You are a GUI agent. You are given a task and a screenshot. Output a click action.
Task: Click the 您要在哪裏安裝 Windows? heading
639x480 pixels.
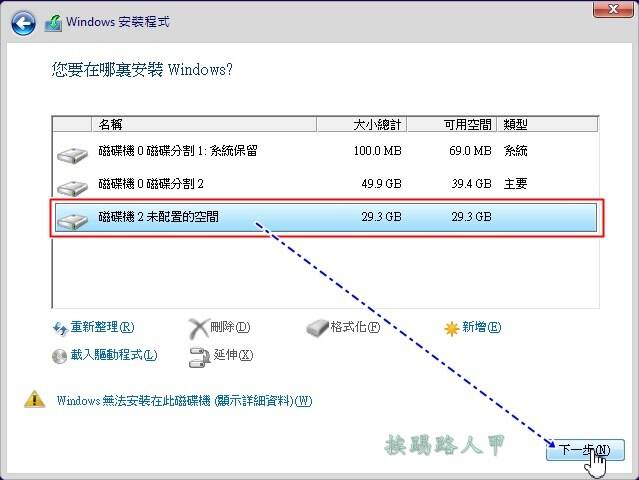[x=142, y=70]
